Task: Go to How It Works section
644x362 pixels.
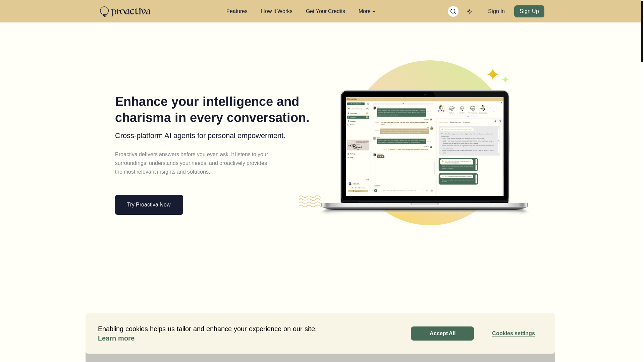Action: pos(277,11)
